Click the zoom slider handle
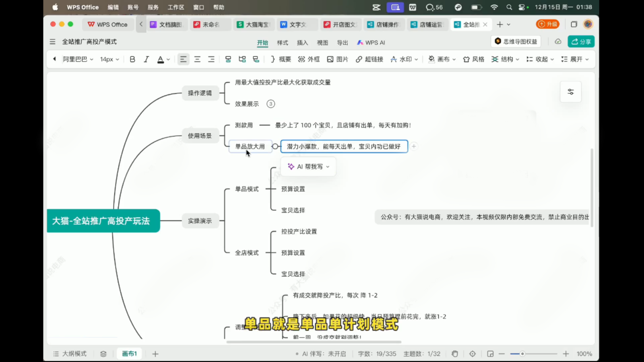Screen dimensions: 644x362 (x=522, y=354)
